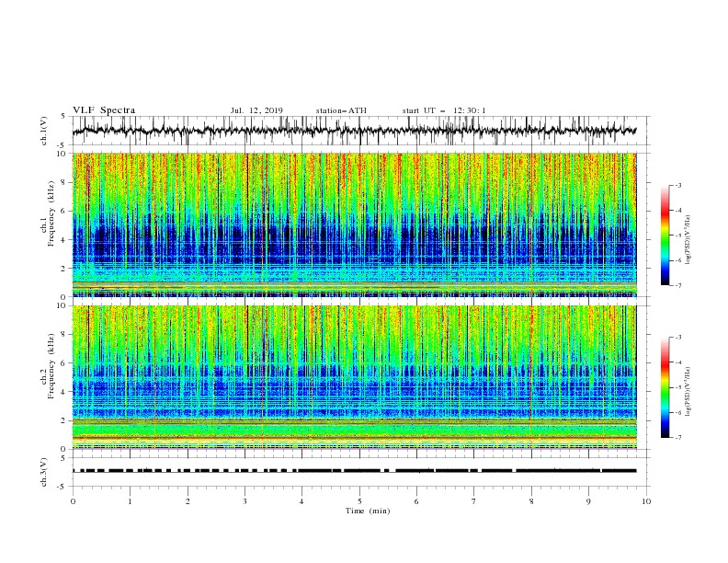The image size is (728, 563).
Task: Click inside the ch.1 spectrogram panel
Action: click(355, 224)
